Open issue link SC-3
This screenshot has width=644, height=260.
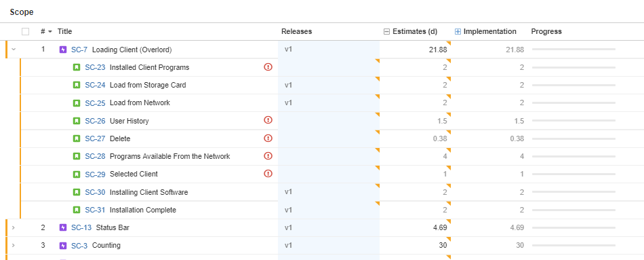pos(79,246)
